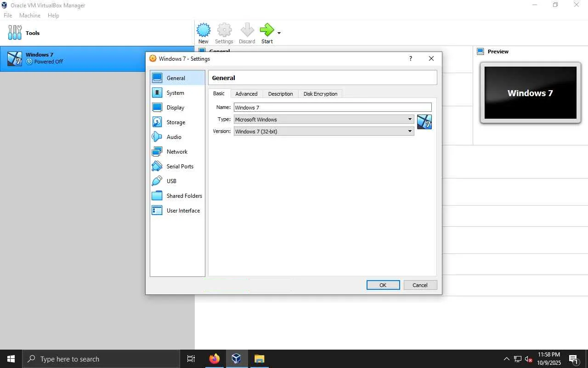Image resolution: width=588 pixels, height=368 pixels.
Task: Open the Shared Folders settings category
Action: 177,196
